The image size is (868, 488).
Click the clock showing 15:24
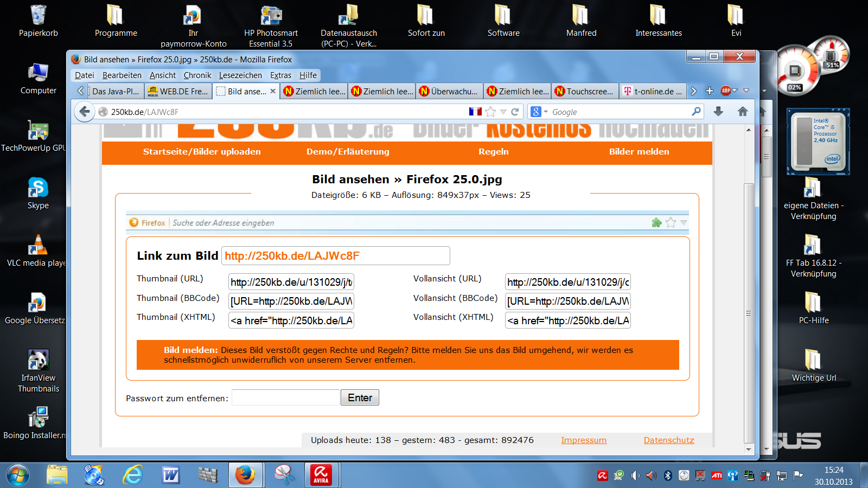pyautogui.click(x=834, y=470)
